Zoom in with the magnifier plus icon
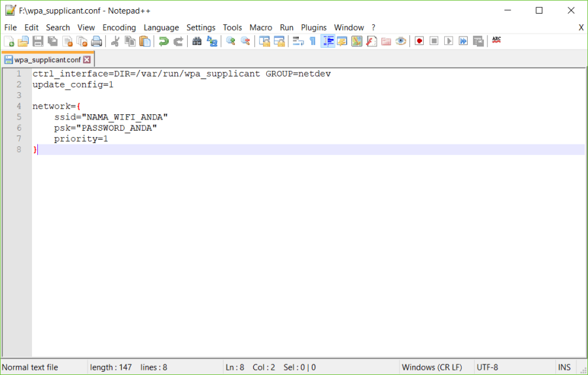The width and height of the screenshot is (588, 375). tap(231, 41)
